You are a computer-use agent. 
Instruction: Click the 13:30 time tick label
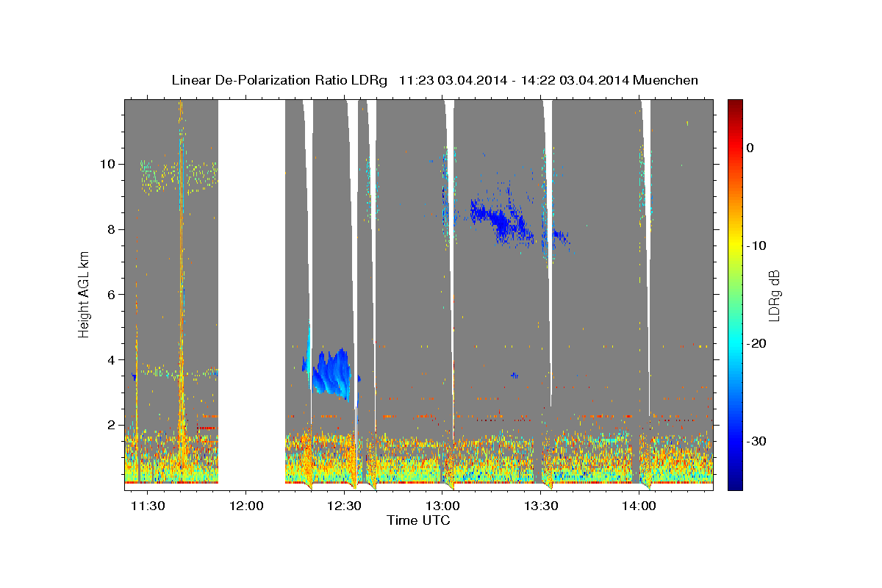point(541,506)
